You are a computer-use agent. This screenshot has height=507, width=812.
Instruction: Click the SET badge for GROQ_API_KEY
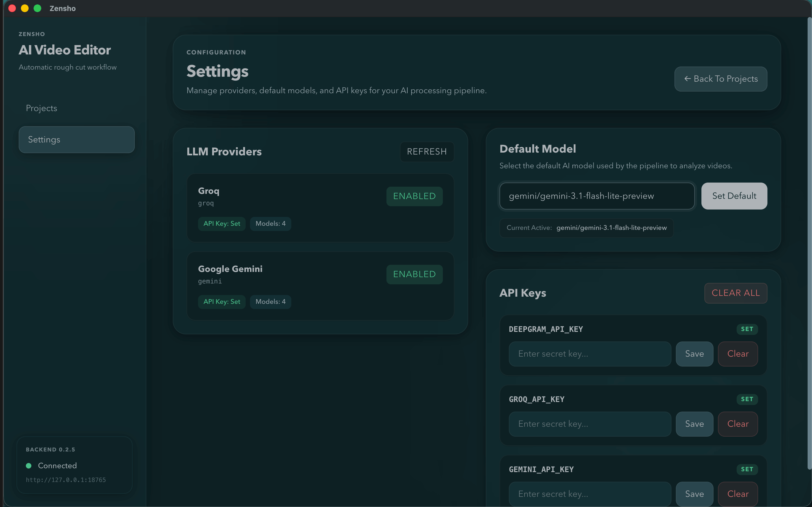coord(747,399)
